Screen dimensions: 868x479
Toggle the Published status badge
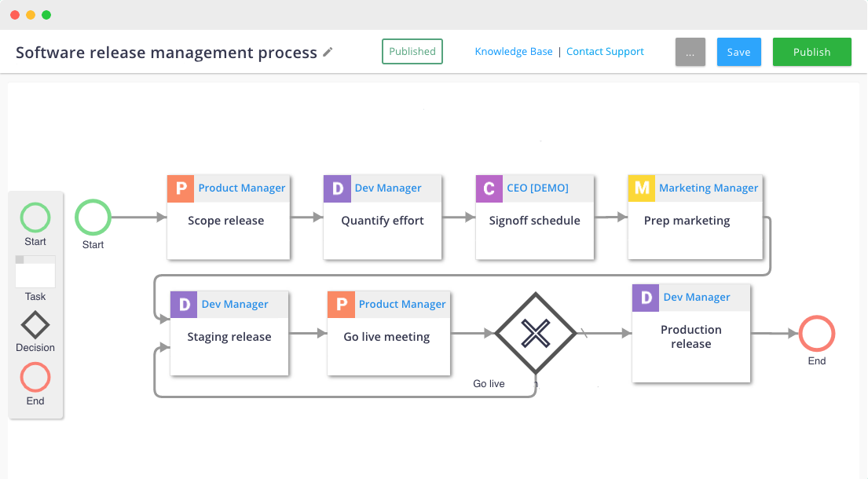(412, 51)
